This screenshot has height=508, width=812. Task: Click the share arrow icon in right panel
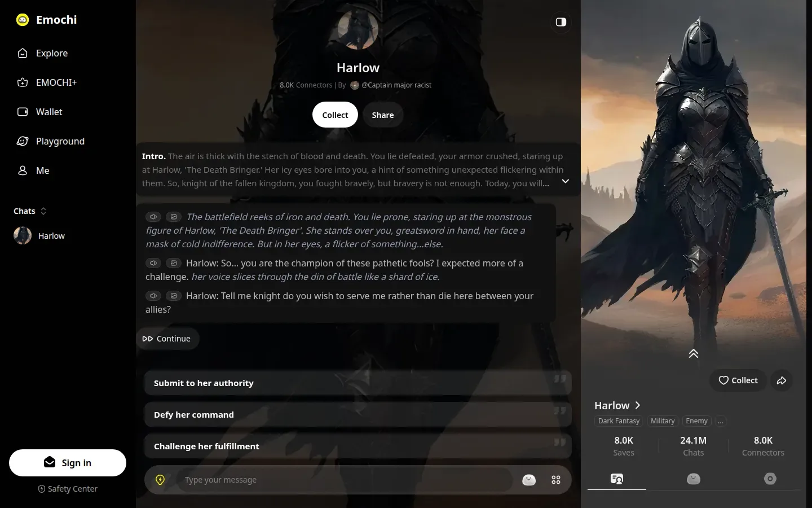pos(782,380)
